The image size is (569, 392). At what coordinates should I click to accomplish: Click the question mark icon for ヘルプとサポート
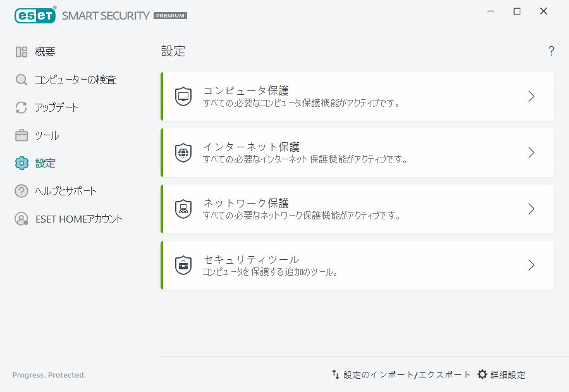click(21, 190)
